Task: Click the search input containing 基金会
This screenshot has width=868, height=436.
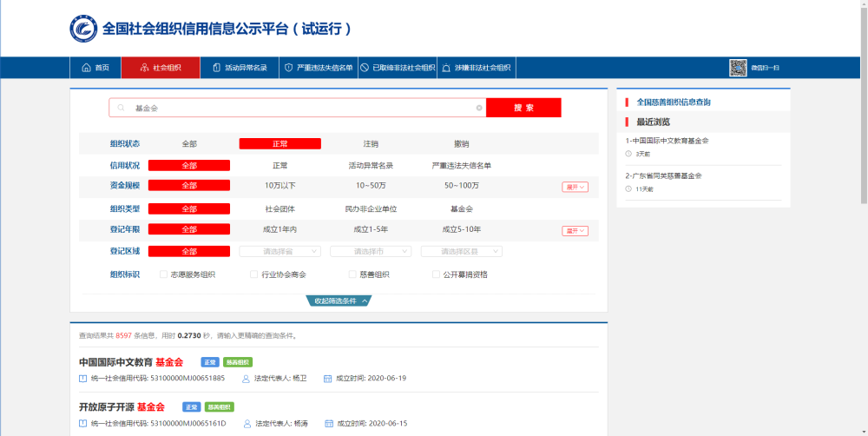Action: click(297, 108)
